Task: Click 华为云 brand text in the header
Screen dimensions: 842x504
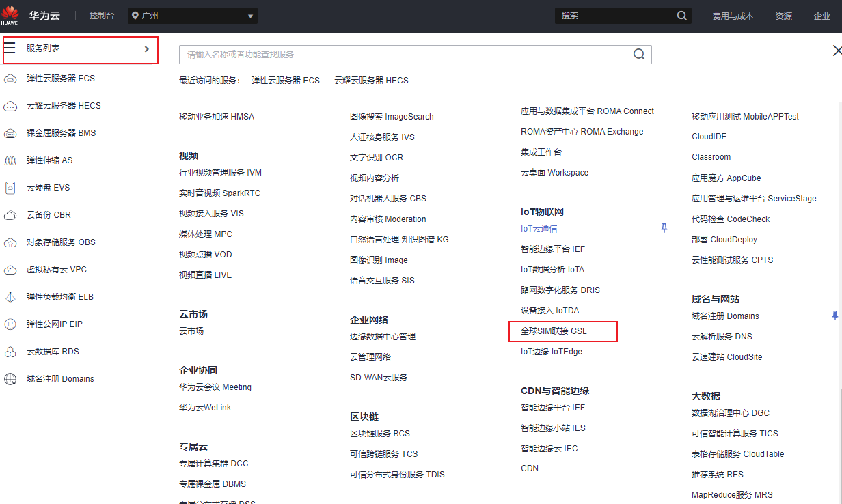Action: pos(44,15)
